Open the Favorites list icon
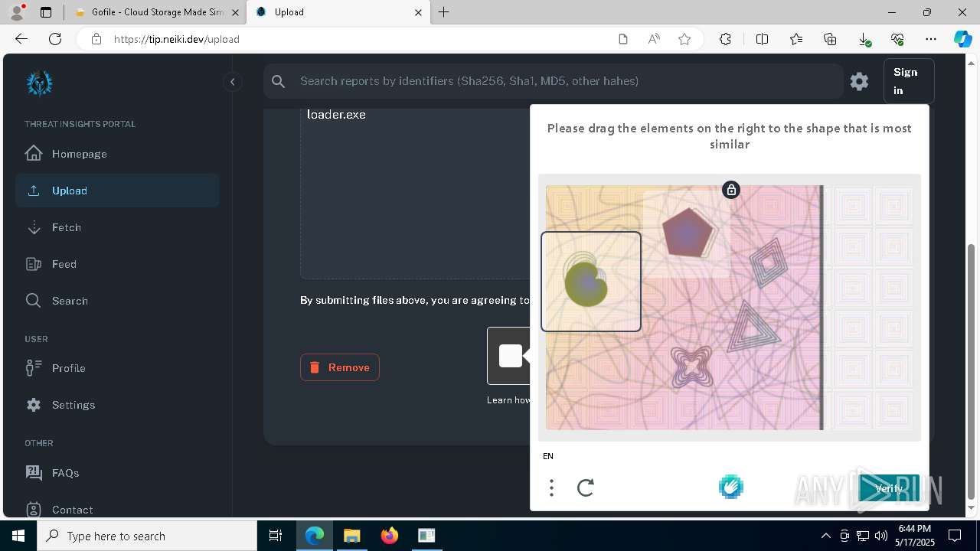Image resolution: width=980 pixels, height=551 pixels. [x=796, y=39]
